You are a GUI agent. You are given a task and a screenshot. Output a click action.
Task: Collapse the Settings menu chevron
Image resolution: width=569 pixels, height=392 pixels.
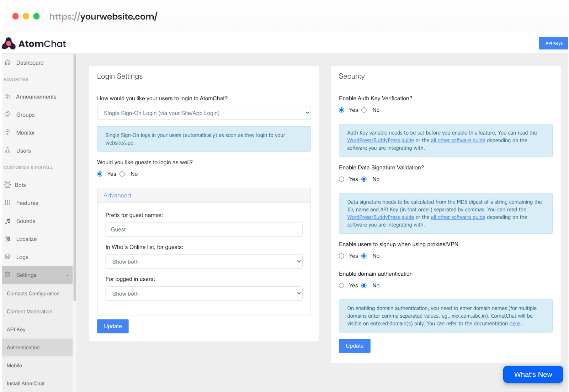point(68,275)
